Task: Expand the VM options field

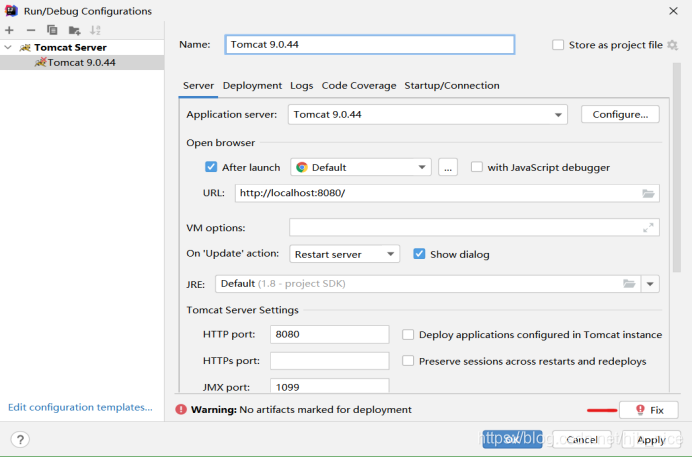Action: (648, 228)
